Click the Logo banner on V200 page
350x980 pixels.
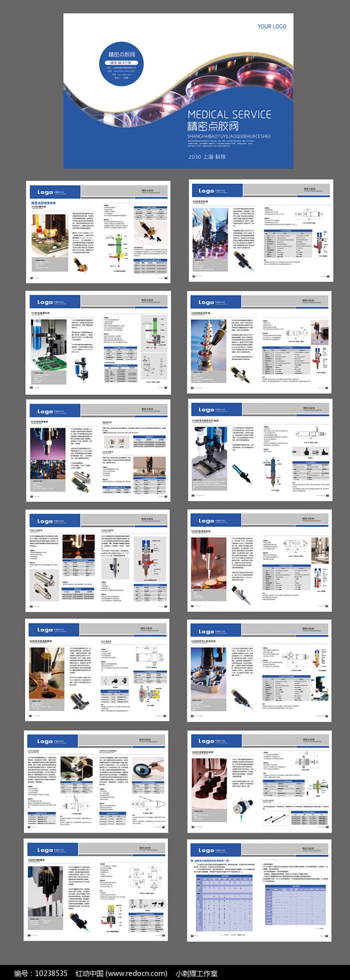pos(216,190)
